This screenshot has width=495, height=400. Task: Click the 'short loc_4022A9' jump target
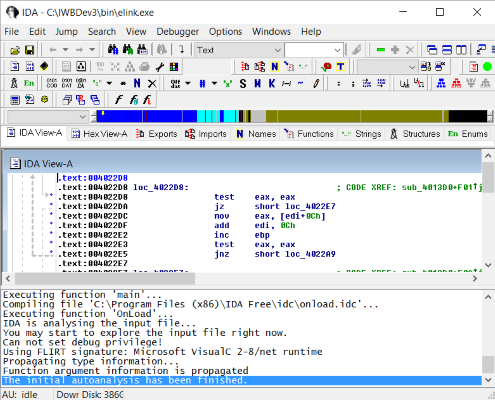click(295, 254)
